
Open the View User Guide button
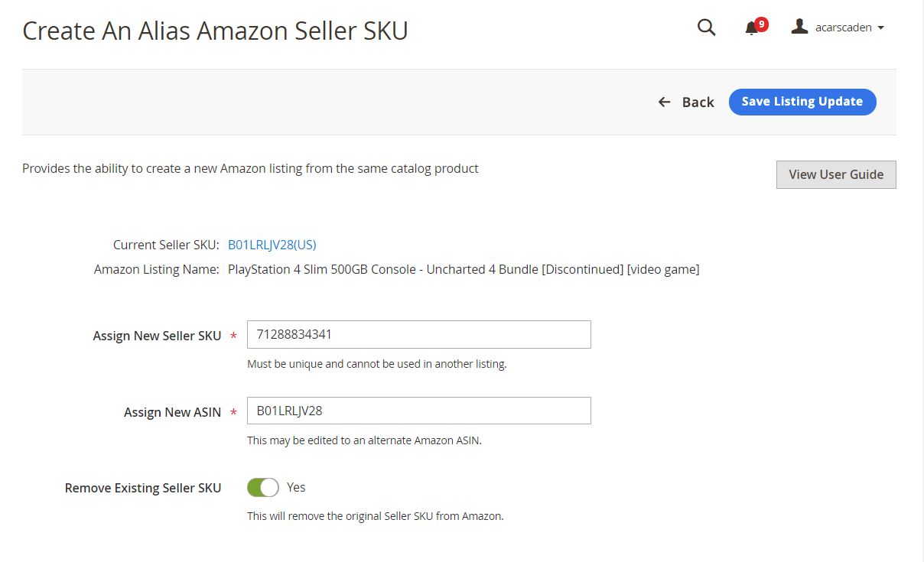coord(836,174)
